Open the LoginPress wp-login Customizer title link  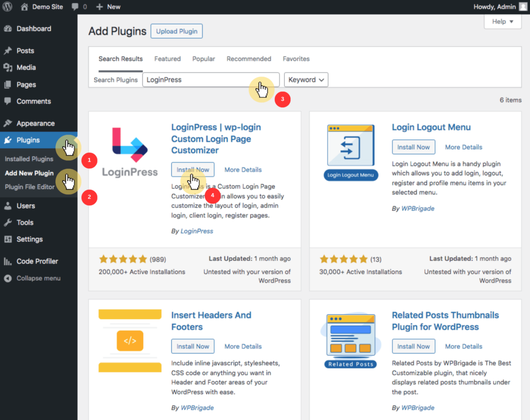pos(216,139)
